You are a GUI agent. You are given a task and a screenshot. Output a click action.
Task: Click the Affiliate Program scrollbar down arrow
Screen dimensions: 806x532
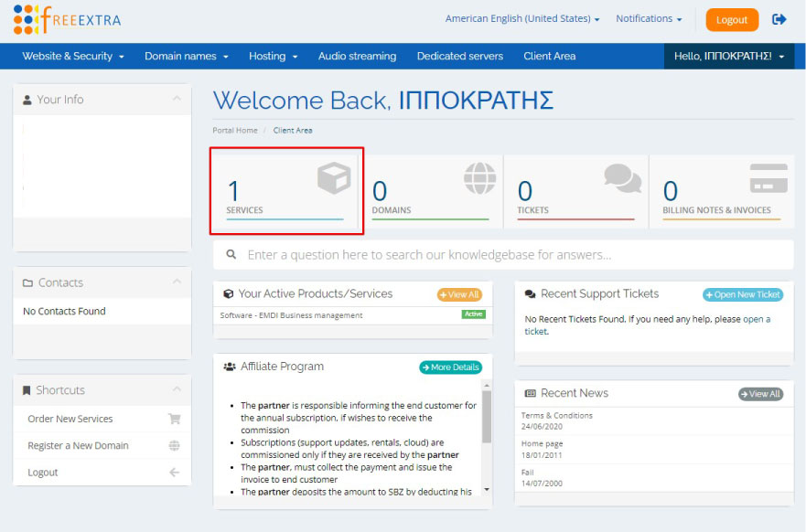point(487,490)
